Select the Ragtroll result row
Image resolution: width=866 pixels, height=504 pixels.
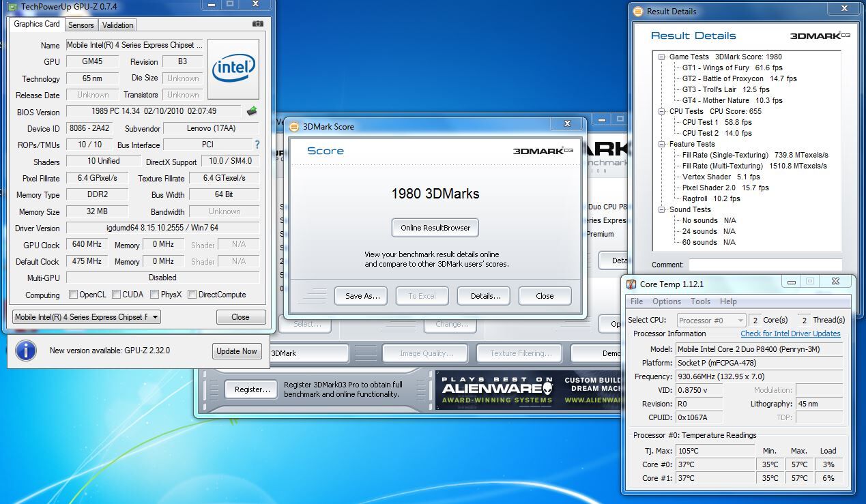coord(711,198)
